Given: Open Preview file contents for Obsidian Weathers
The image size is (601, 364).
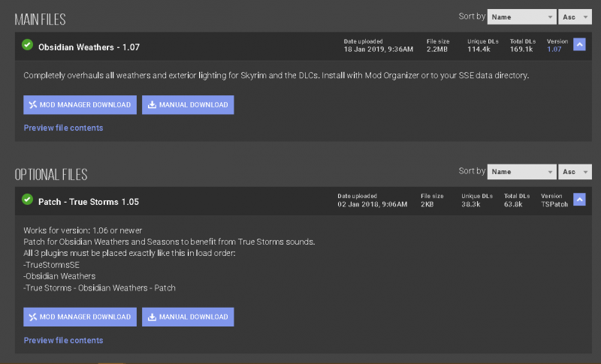Looking at the screenshot, I should coord(63,128).
